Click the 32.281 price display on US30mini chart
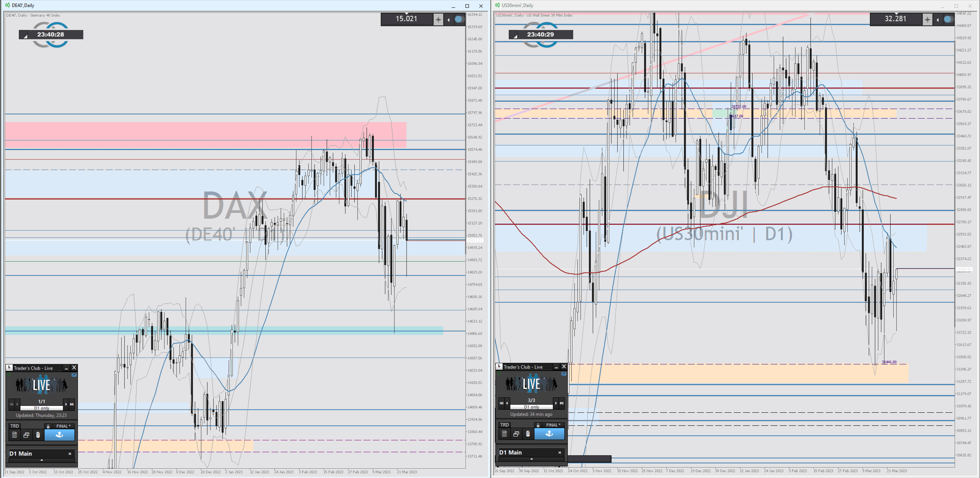 coord(896,19)
